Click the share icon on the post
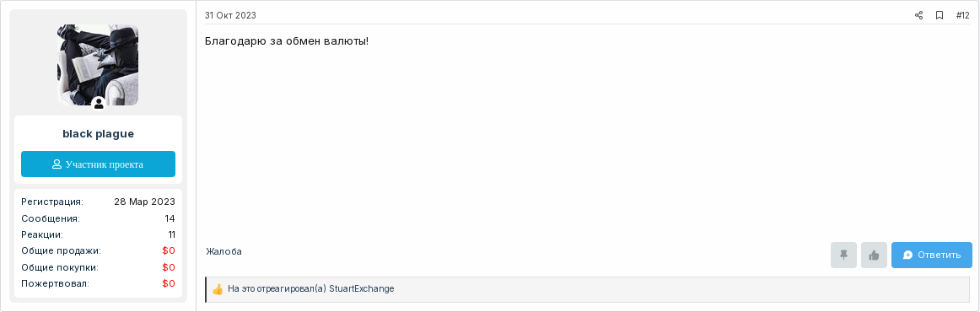 (x=918, y=16)
